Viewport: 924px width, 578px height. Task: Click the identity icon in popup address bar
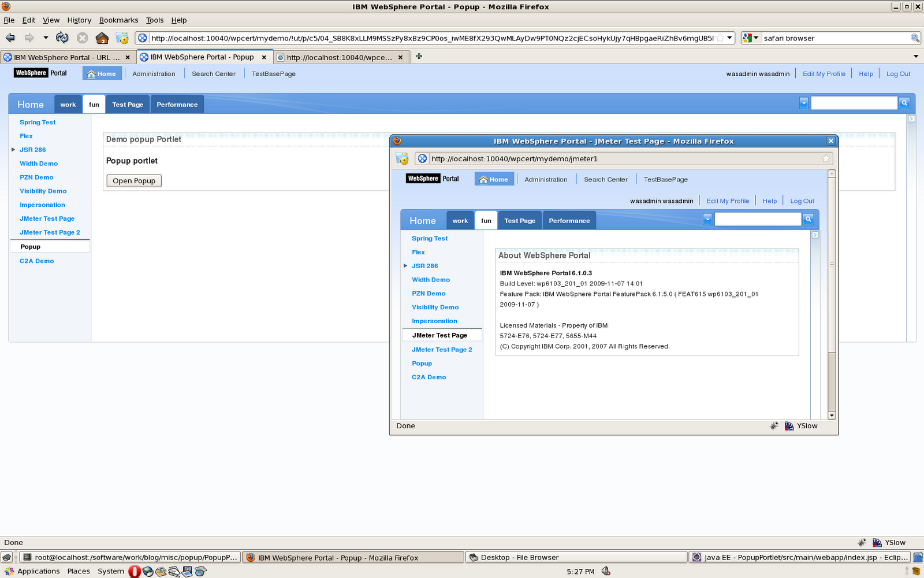(x=423, y=159)
